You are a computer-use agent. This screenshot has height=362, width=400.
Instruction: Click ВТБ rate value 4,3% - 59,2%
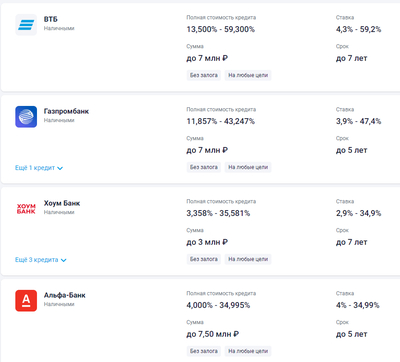tap(358, 29)
